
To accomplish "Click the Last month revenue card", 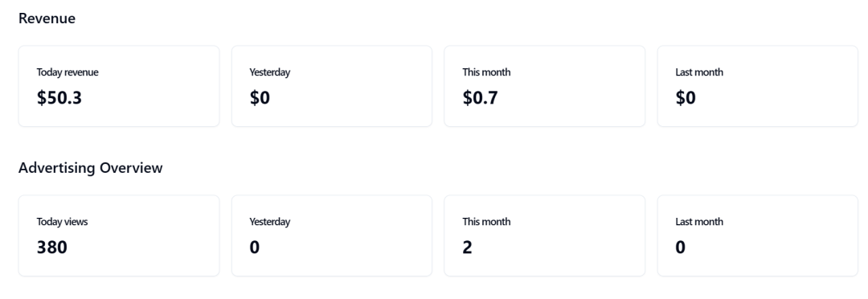I will click(758, 86).
